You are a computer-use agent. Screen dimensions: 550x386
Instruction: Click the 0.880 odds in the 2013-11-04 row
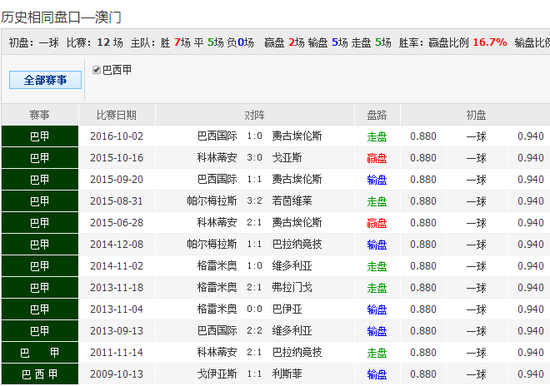(x=423, y=309)
